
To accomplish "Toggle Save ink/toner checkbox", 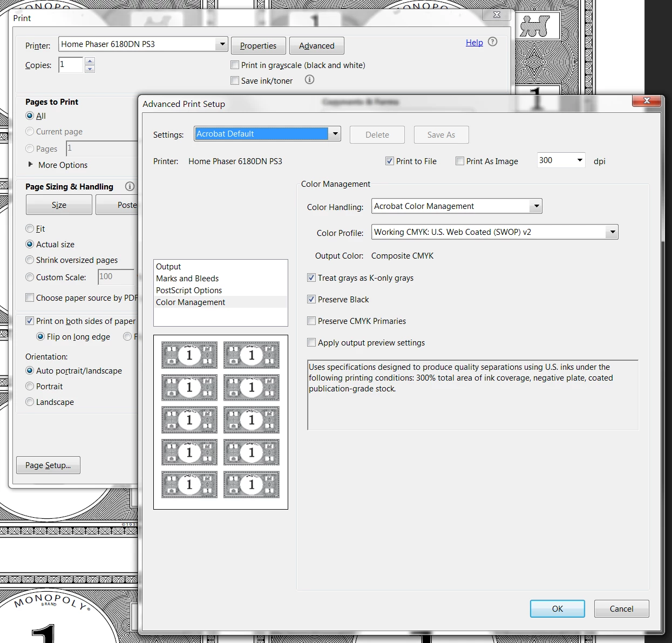I will [x=235, y=80].
